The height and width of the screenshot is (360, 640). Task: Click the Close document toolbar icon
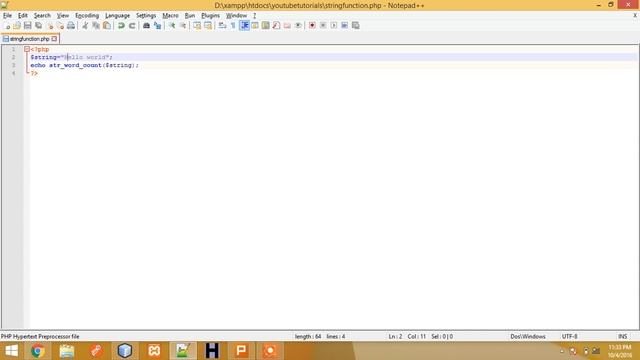tap(50, 25)
